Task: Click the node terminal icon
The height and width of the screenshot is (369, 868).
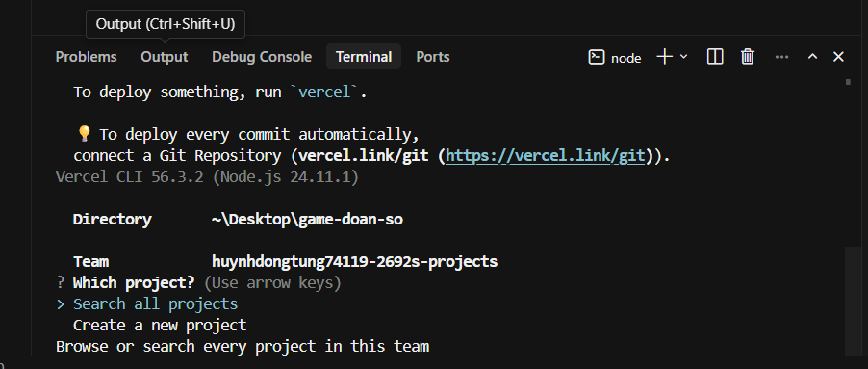Action: click(597, 57)
